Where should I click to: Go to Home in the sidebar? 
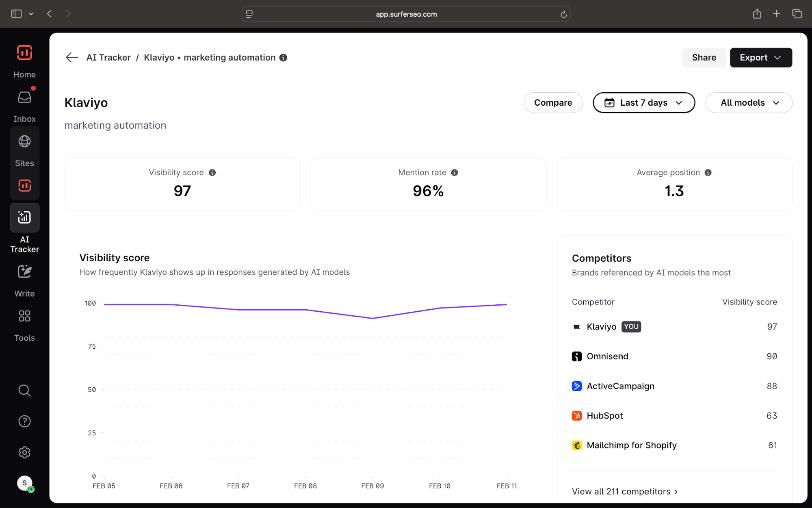(x=24, y=53)
